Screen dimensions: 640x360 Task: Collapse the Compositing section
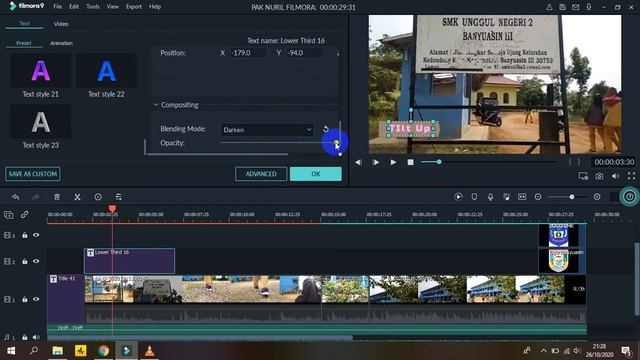tap(156, 105)
